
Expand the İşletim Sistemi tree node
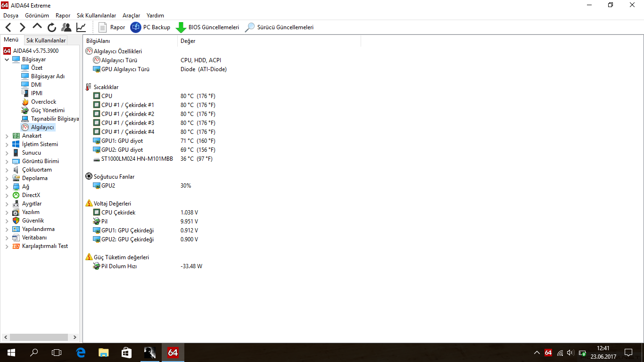point(7,145)
